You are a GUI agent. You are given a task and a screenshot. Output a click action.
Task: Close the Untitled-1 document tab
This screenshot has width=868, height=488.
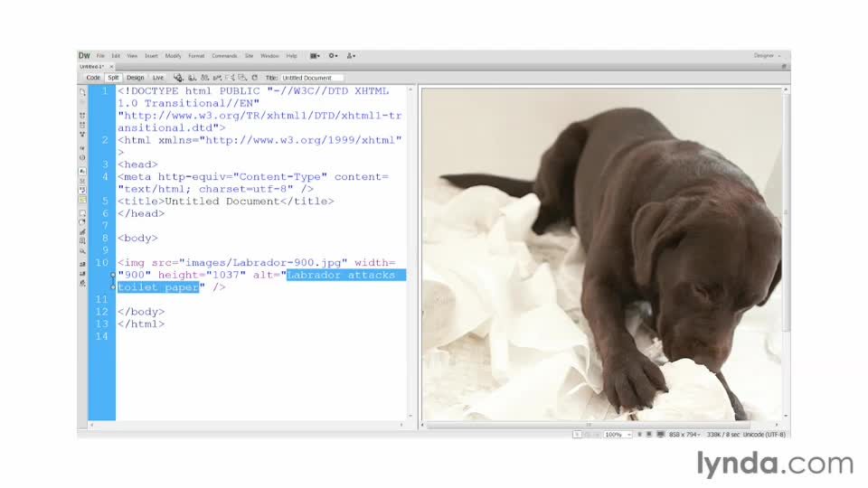(x=111, y=66)
